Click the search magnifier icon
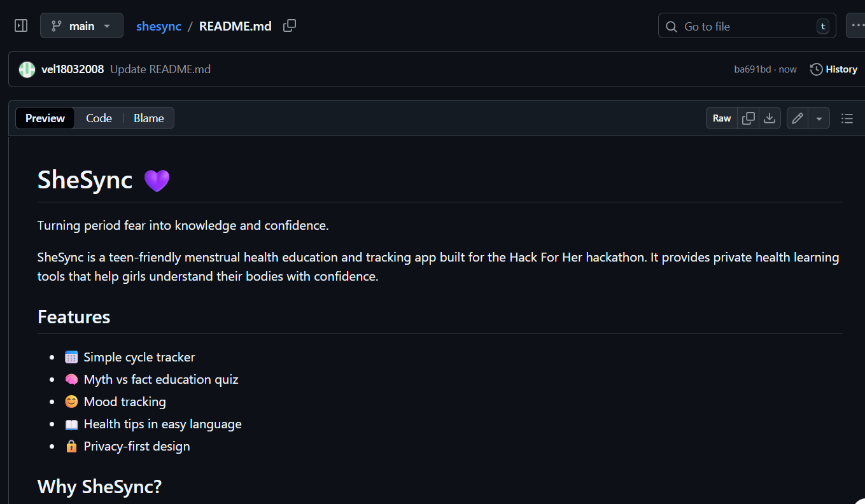Viewport: 865px width, 504px height. (x=671, y=27)
